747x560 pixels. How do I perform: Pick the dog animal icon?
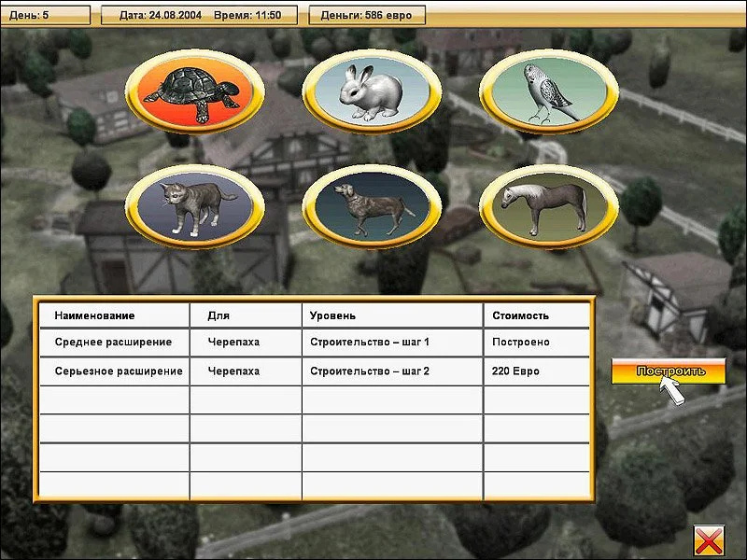[x=372, y=203]
